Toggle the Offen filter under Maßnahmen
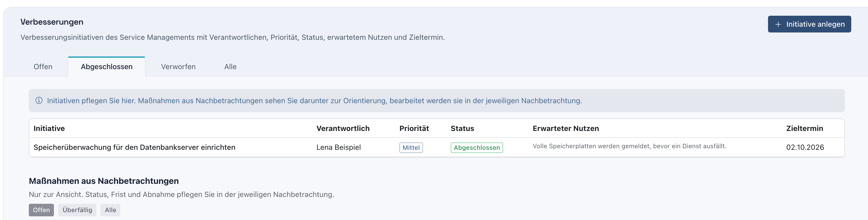Screen dimensions: 868x220 [41, 210]
